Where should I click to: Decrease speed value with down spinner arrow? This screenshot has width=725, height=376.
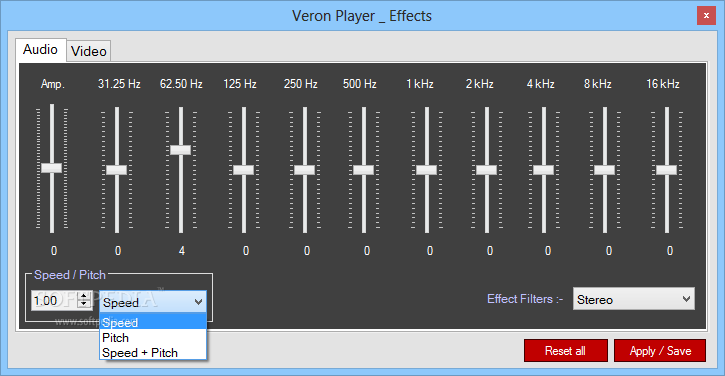[x=84, y=304]
